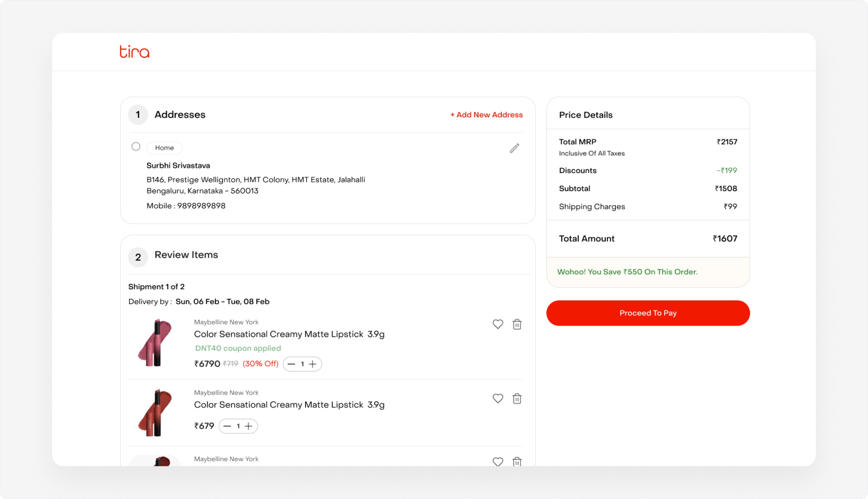
Task: Click the tira logo
Action: (135, 52)
